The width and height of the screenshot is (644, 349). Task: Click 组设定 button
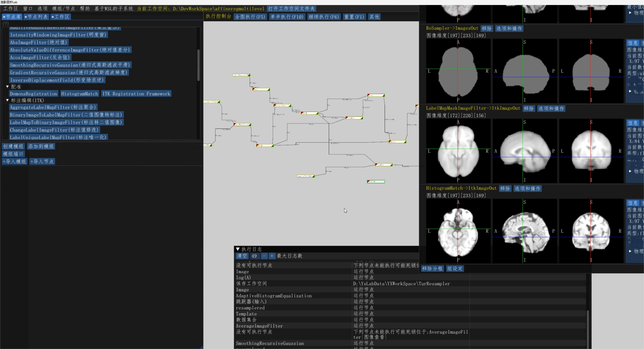tap(455, 269)
